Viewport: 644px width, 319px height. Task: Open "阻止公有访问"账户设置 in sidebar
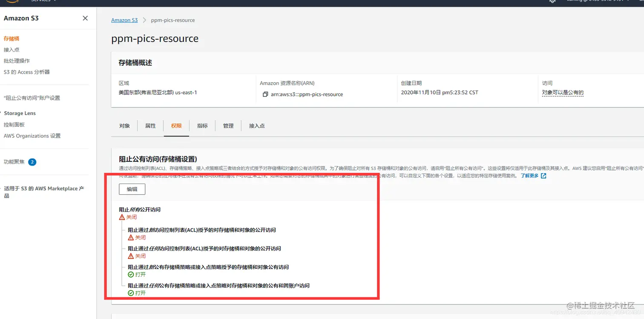point(32,98)
